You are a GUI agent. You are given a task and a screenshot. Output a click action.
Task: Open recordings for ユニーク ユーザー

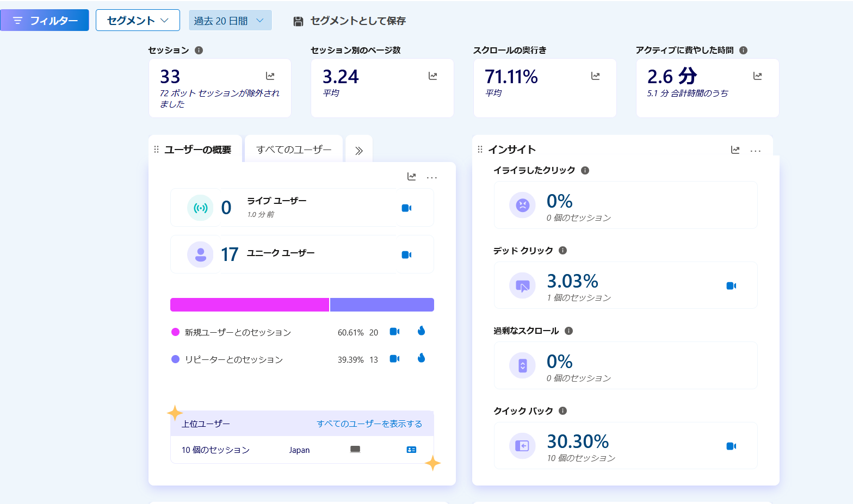[x=406, y=255]
